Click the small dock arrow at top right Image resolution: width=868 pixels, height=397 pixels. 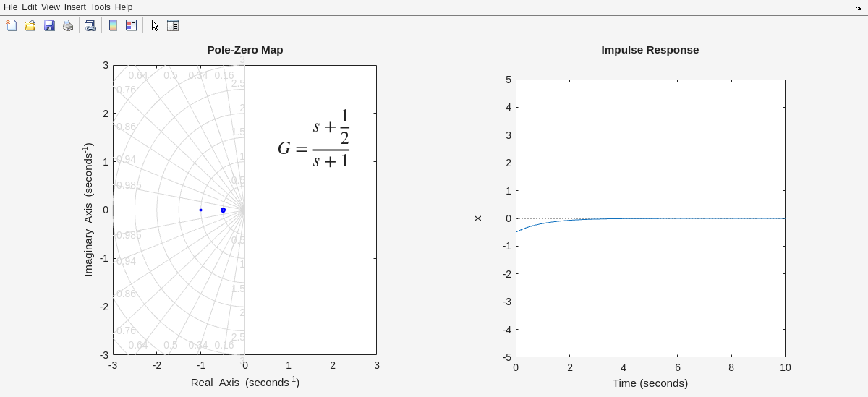tap(859, 8)
